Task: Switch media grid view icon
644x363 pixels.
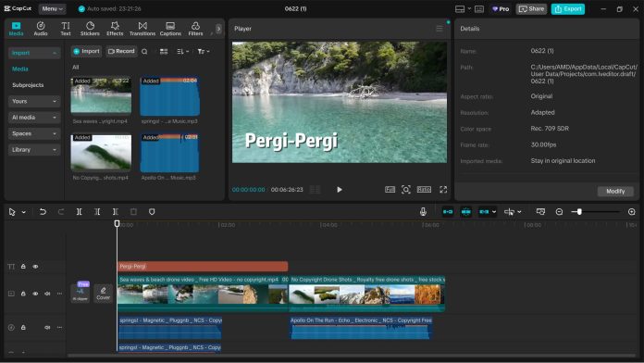Action: tap(164, 52)
